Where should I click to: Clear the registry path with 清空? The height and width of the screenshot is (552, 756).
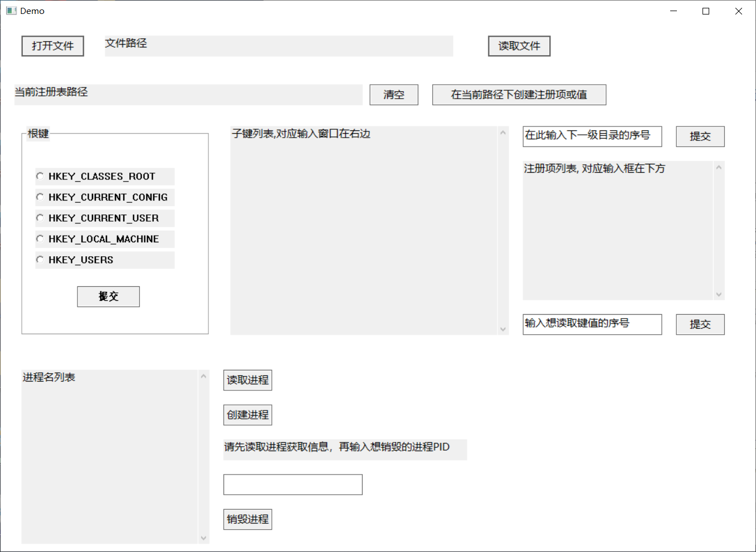click(x=394, y=95)
